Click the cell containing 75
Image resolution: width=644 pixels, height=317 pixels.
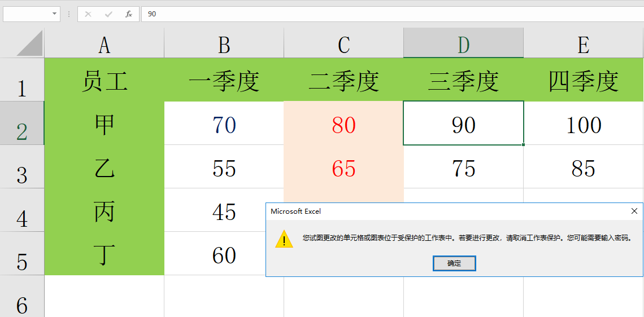[463, 166]
